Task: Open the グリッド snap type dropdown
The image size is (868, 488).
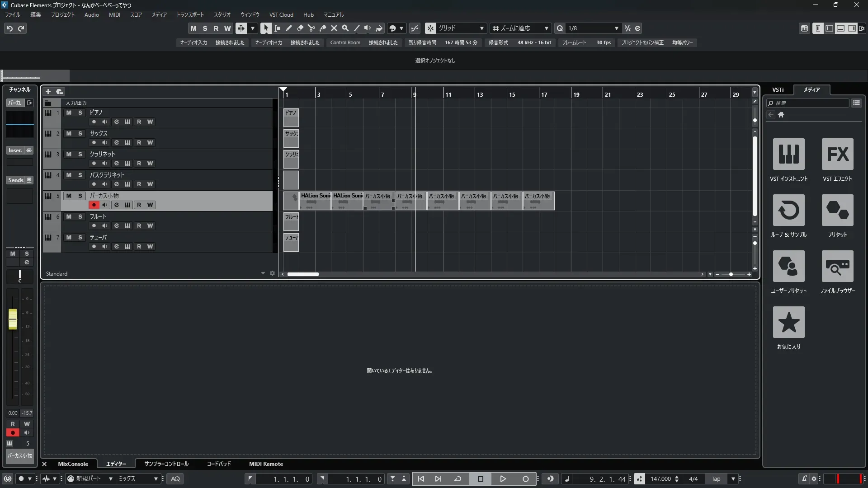Action: pos(481,28)
